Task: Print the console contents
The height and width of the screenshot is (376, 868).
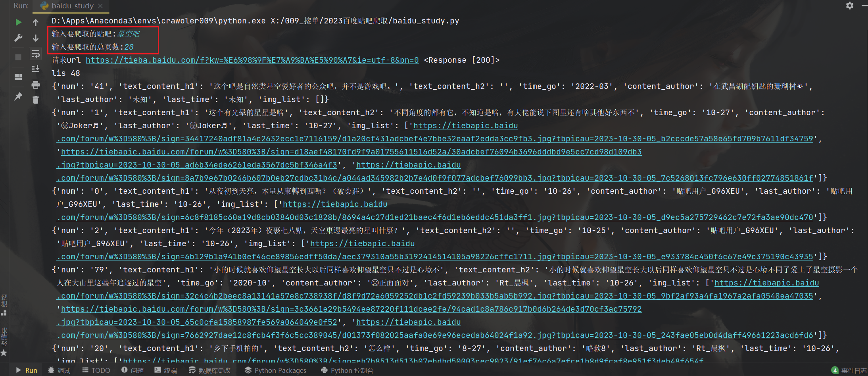Action: [35, 85]
